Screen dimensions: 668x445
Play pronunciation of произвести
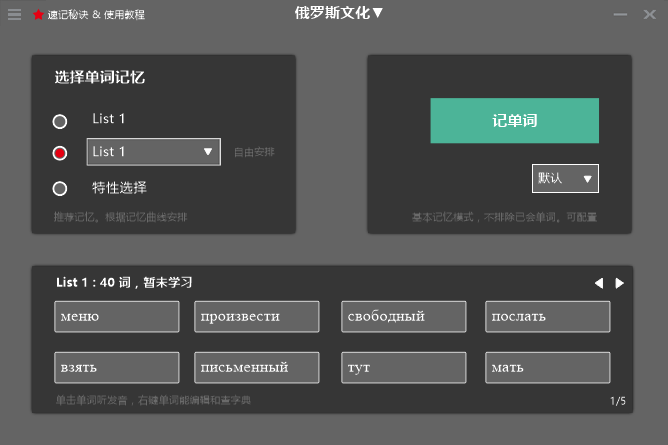[257, 316]
